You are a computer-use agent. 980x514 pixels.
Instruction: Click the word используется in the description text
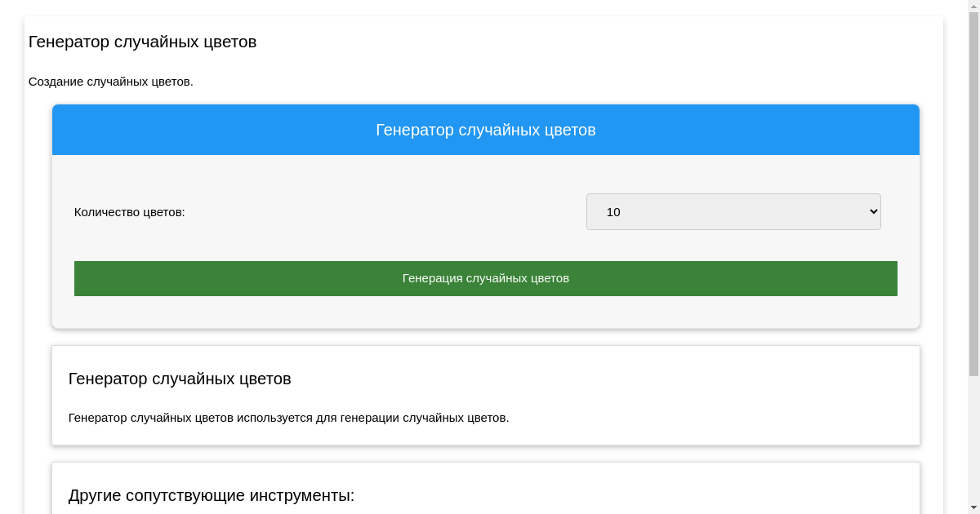coord(277,418)
